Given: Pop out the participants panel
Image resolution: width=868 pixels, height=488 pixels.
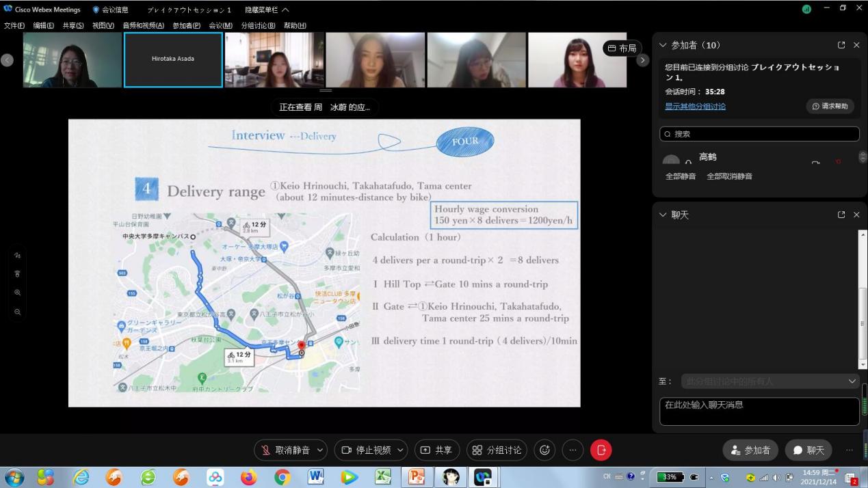Looking at the screenshot, I should [x=841, y=45].
